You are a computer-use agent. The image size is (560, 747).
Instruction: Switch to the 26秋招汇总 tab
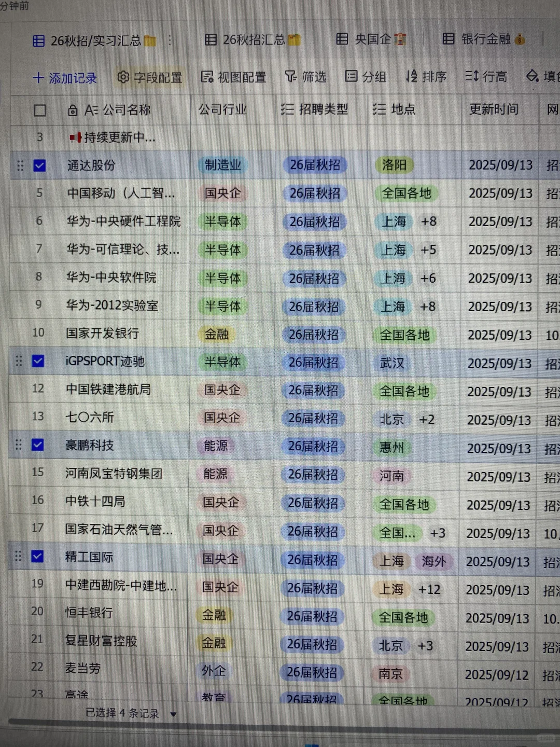(x=253, y=39)
